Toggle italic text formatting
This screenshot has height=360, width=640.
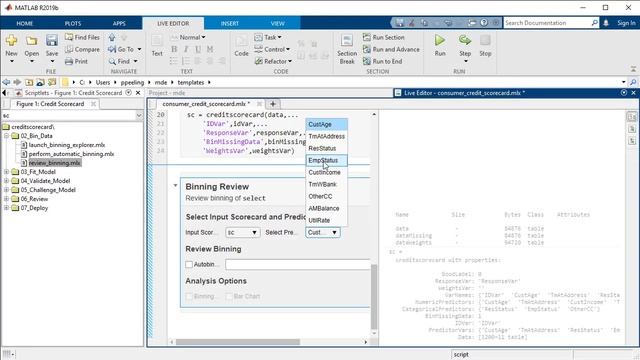pos(186,49)
